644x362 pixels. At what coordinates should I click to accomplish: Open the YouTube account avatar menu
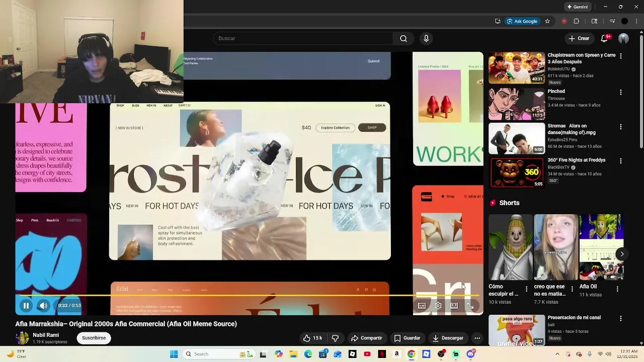(623, 38)
